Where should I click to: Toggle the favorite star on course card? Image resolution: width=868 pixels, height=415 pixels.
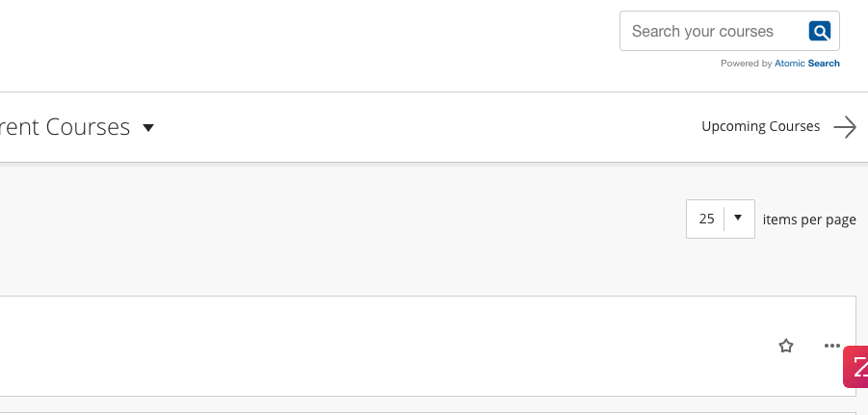[786, 346]
